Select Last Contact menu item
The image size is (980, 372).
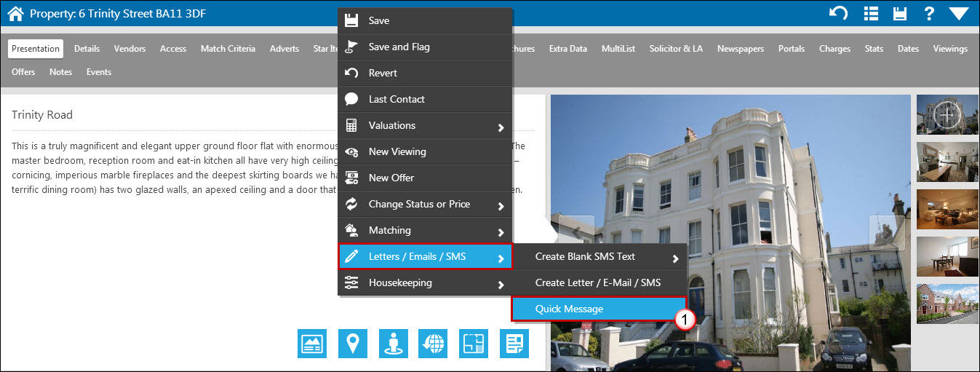click(425, 99)
